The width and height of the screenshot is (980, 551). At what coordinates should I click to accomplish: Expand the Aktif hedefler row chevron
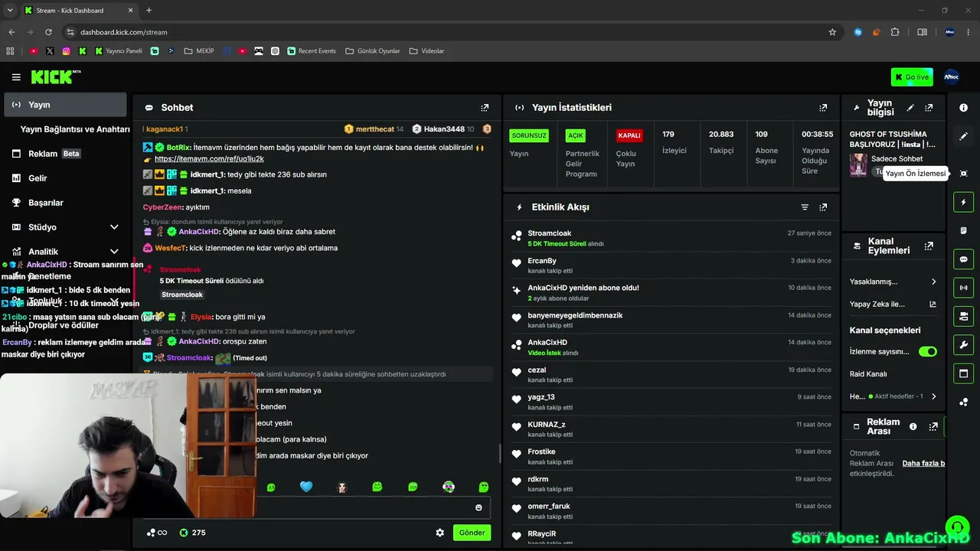click(x=933, y=396)
